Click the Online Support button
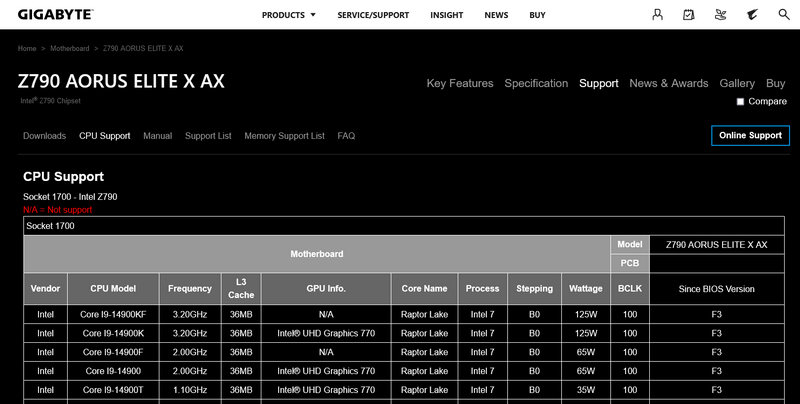 (750, 135)
